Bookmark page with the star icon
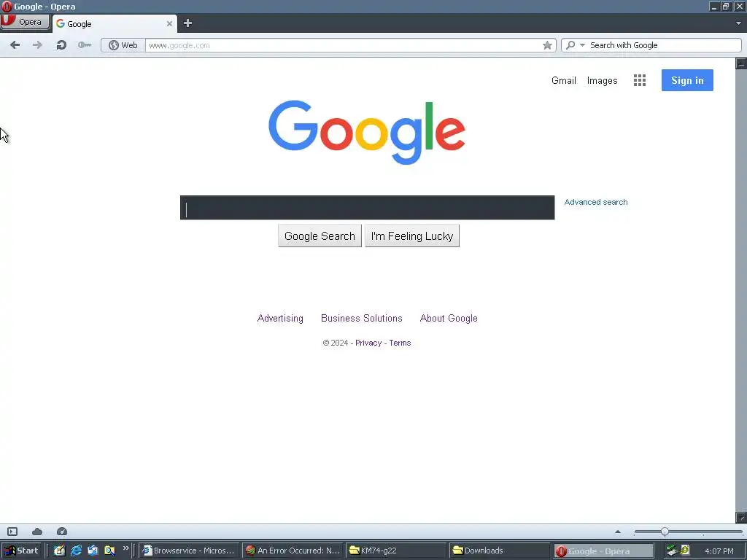Image resolution: width=747 pixels, height=560 pixels. click(x=547, y=45)
